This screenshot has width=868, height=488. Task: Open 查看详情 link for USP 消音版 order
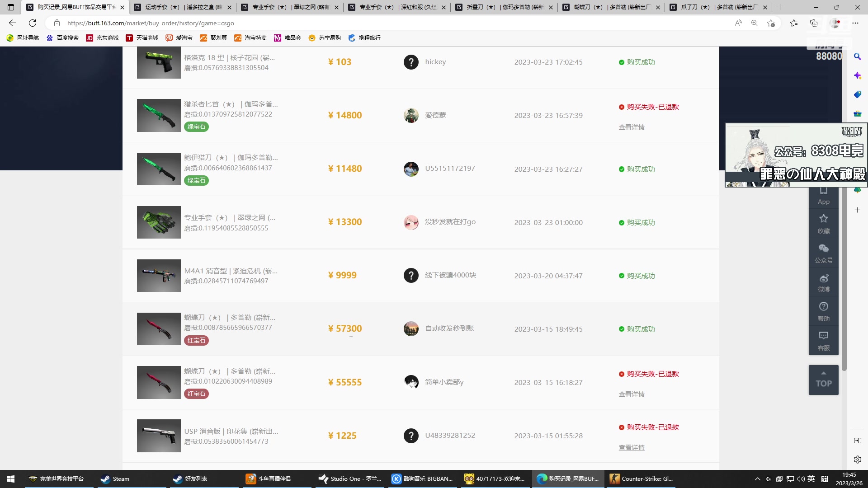[x=632, y=448]
